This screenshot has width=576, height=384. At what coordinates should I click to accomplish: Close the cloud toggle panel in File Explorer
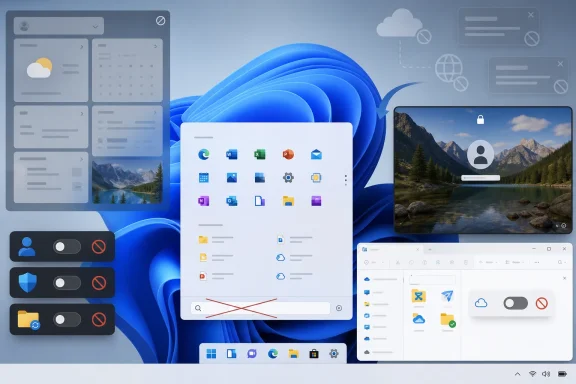pos(565,278)
